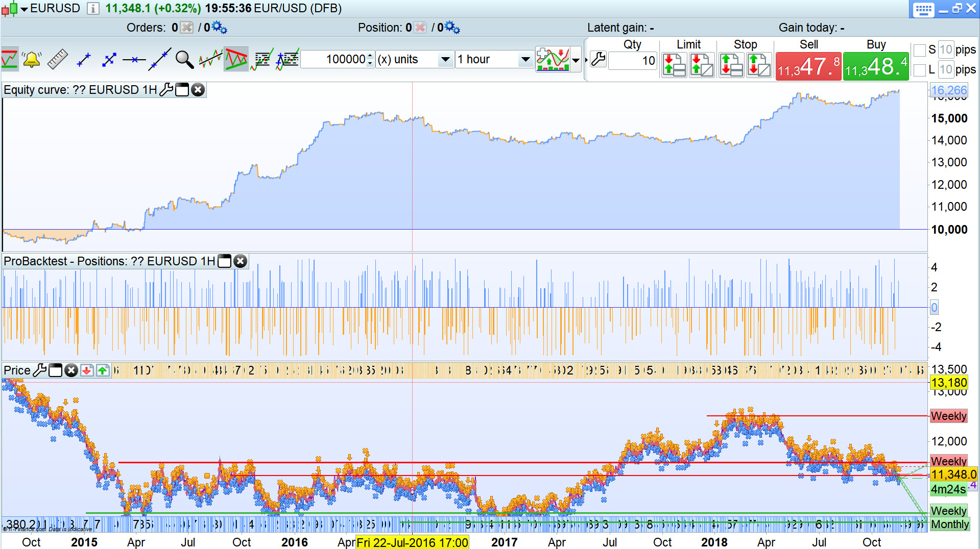This screenshot has width=980, height=549.
Task: Open position settings gears
Action: tap(452, 28)
